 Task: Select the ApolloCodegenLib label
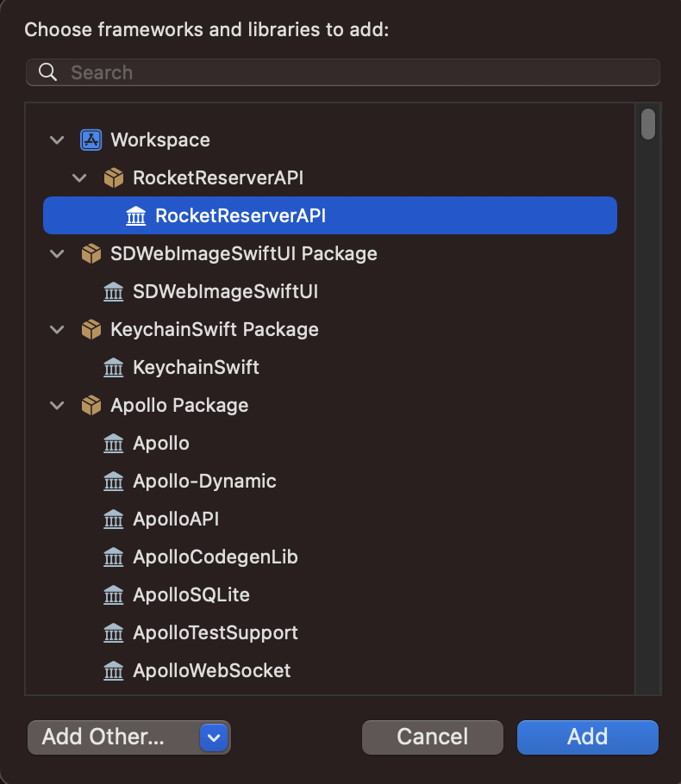pos(216,557)
